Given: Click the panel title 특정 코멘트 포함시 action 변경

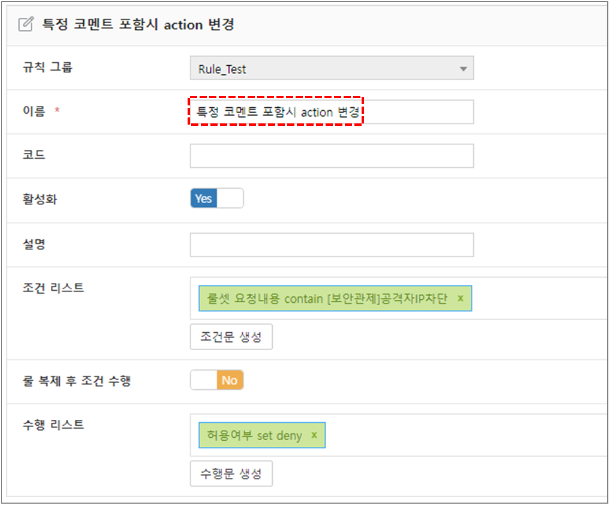Looking at the screenshot, I should click(138, 24).
